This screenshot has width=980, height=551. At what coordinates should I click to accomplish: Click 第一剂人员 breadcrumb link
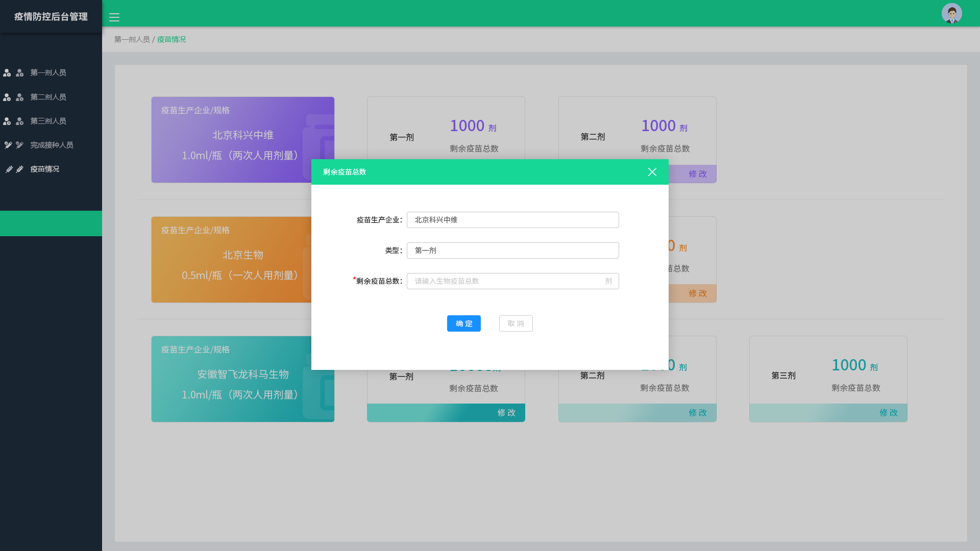[132, 39]
